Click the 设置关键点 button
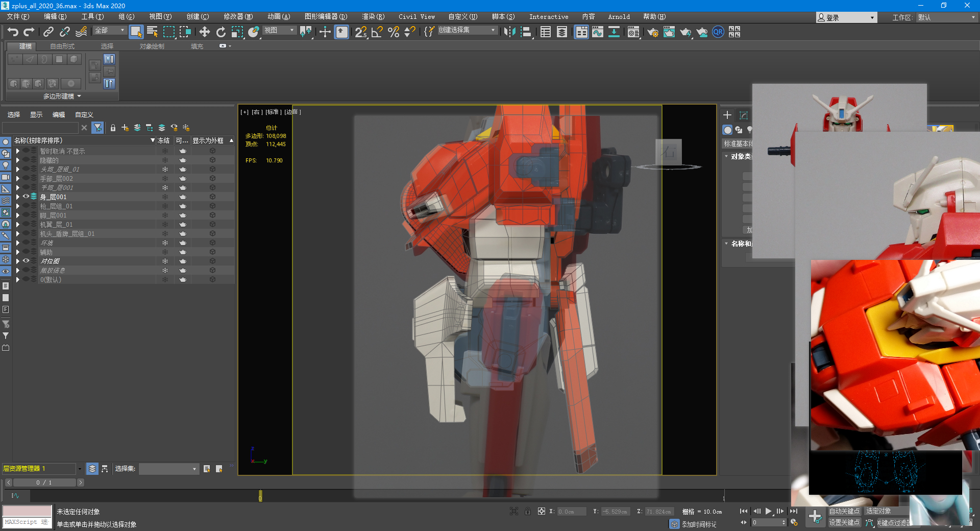The image size is (980, 531). pos(844,522)
